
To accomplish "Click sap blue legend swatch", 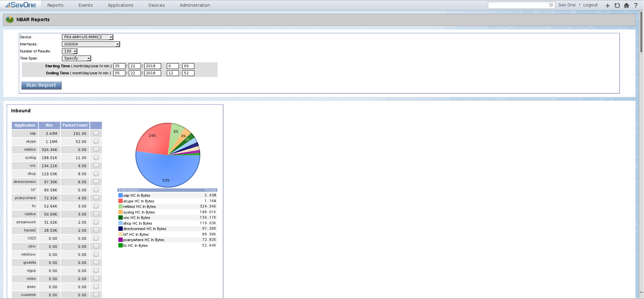I will (x=120, y=195).
